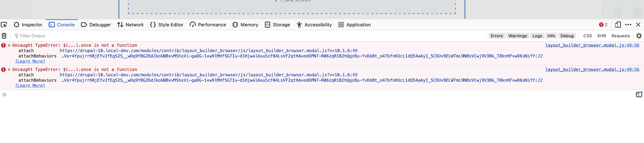The height and width of the screenshot is (143, 644).
Task: Close the developer tools panel
Action: (638, 25)
